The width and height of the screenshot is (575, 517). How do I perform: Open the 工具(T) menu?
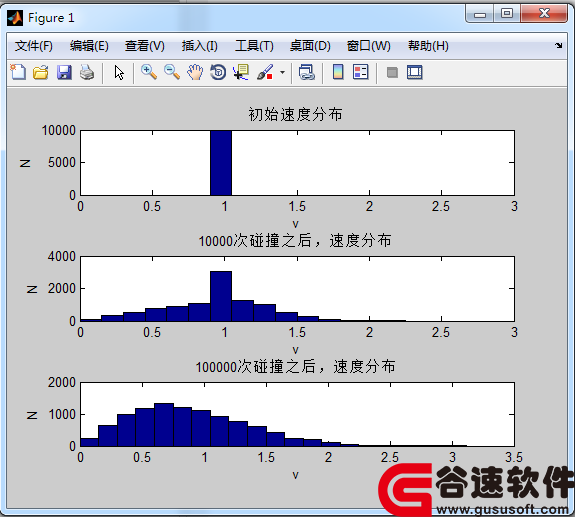(x=254, y=46)
